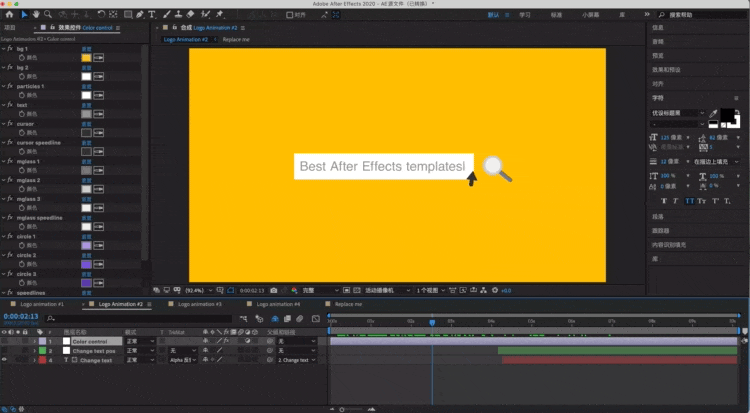Select the Zoom magnifier tool
Image resolution: width=750 pixels, height=413 pixels.
48,14
